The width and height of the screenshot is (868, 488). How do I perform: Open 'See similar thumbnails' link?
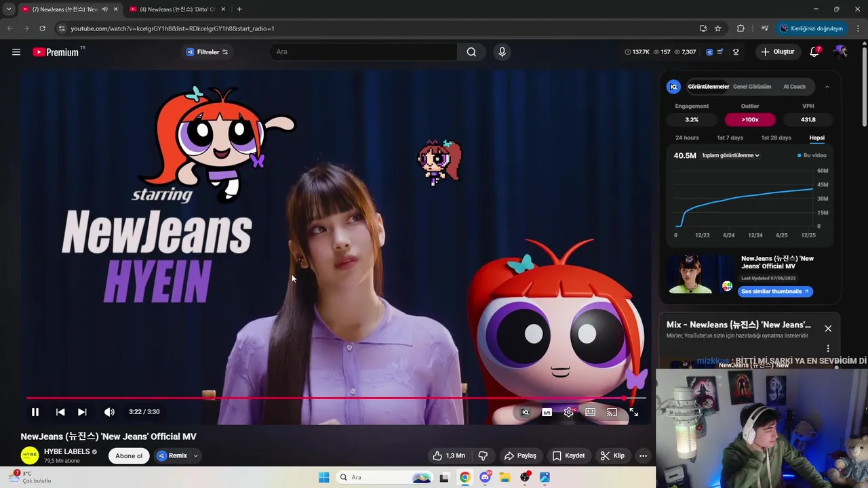(775, 291)
